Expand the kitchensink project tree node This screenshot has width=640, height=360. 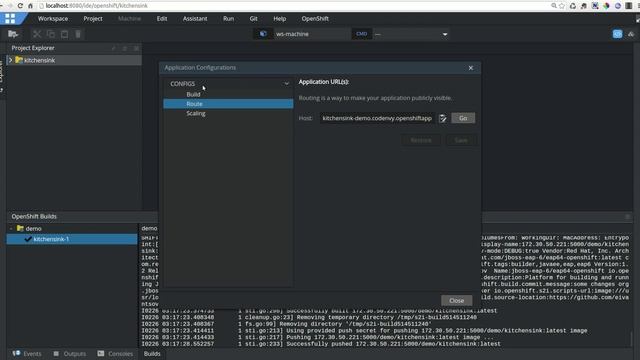click(11, 60)
